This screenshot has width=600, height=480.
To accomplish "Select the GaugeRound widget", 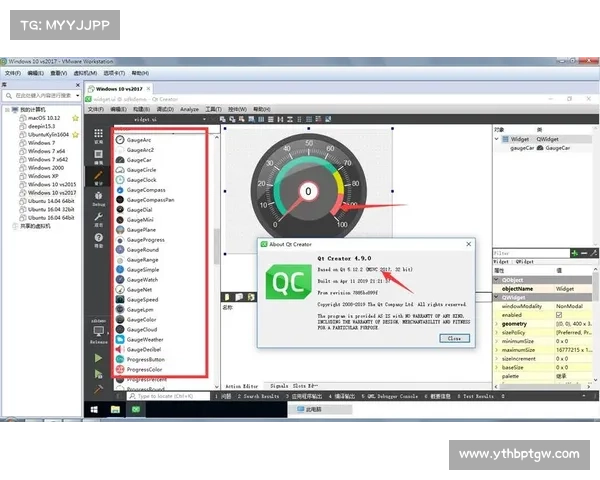I will click(x=142, y=250).
